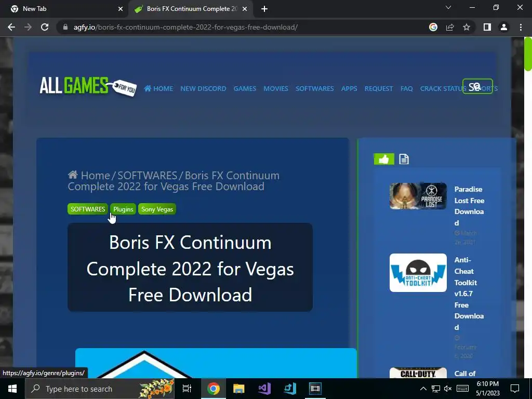Screen dimensions: 532x399
Task: Open the Chrome profile menu
Action: 504,27
